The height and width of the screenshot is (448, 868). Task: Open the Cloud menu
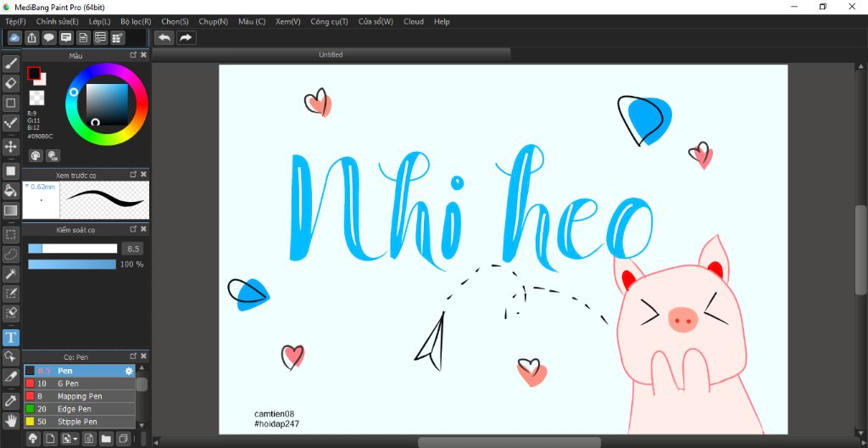tap(414, 21)
